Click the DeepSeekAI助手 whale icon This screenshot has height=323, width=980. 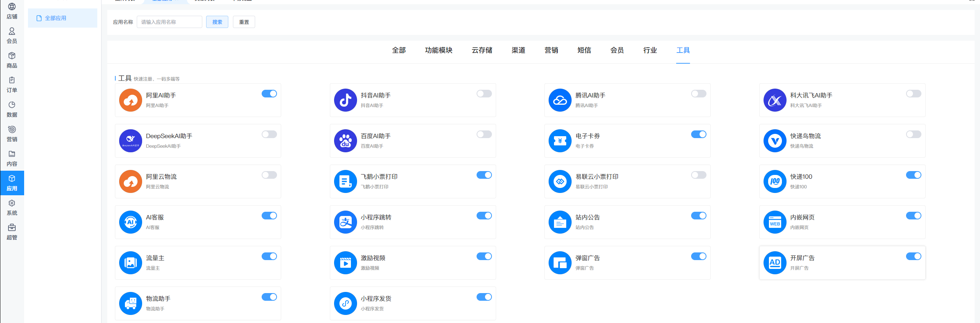[x=131, y=141]
